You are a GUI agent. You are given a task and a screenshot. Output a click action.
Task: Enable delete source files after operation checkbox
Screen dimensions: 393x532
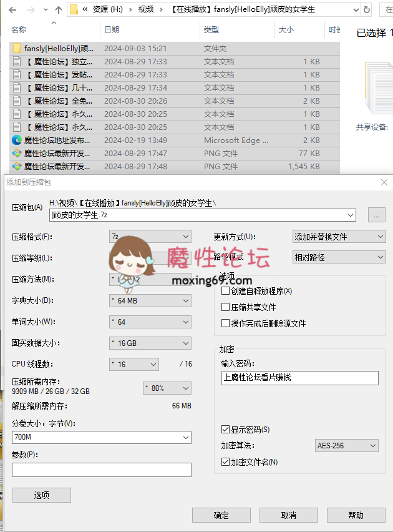(226, 323)
